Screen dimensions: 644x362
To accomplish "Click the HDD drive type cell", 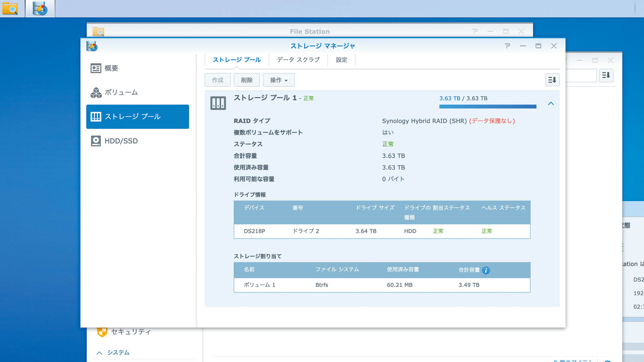I will click(410, 231).
